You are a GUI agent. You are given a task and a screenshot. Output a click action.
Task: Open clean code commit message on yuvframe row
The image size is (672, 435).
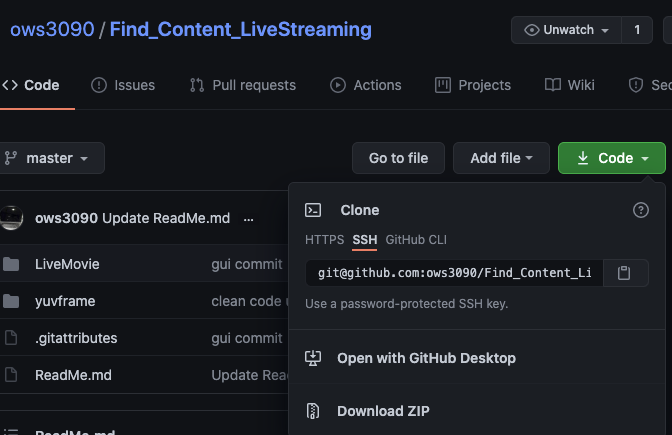(249, 301)
